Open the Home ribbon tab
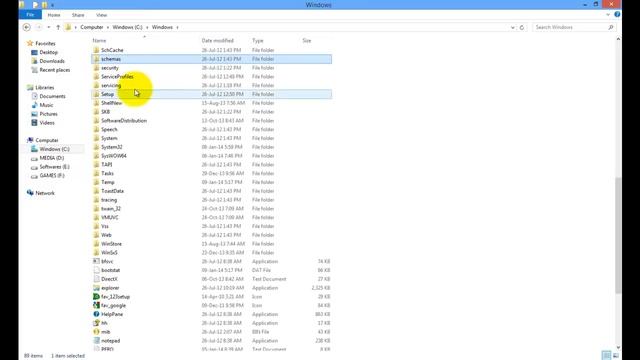 pos(54,15)
